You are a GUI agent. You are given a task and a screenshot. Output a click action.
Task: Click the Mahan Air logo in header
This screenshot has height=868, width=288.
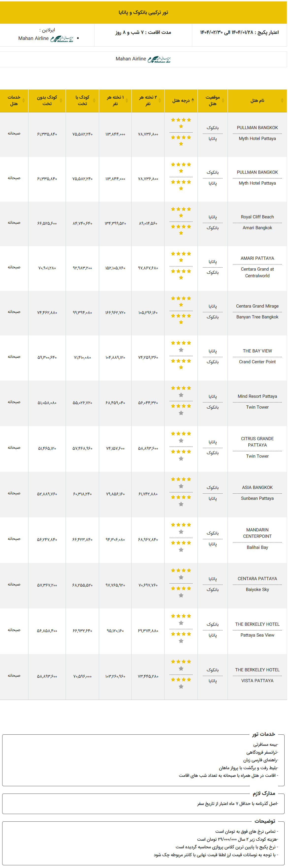[62, 39]
